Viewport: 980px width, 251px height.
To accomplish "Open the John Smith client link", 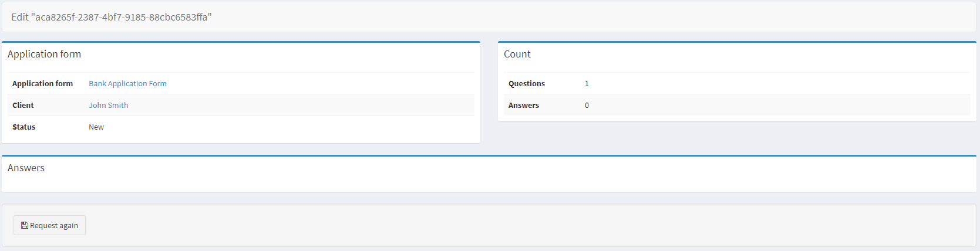I will 108,106.
